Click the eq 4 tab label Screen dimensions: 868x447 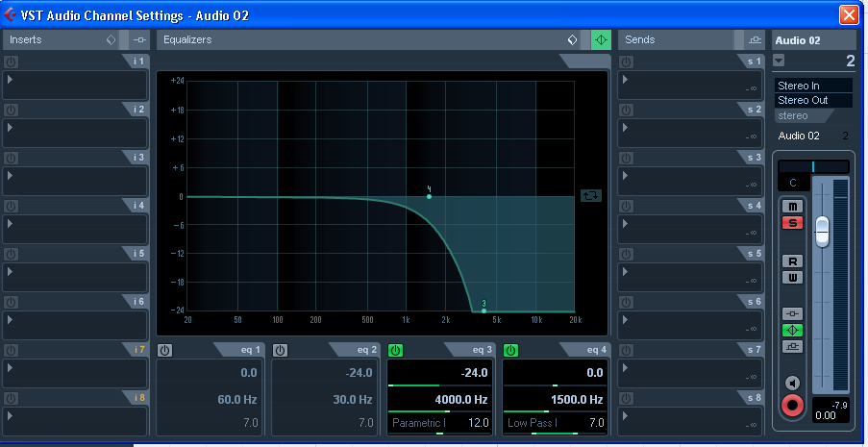click(x=597, y=350)
